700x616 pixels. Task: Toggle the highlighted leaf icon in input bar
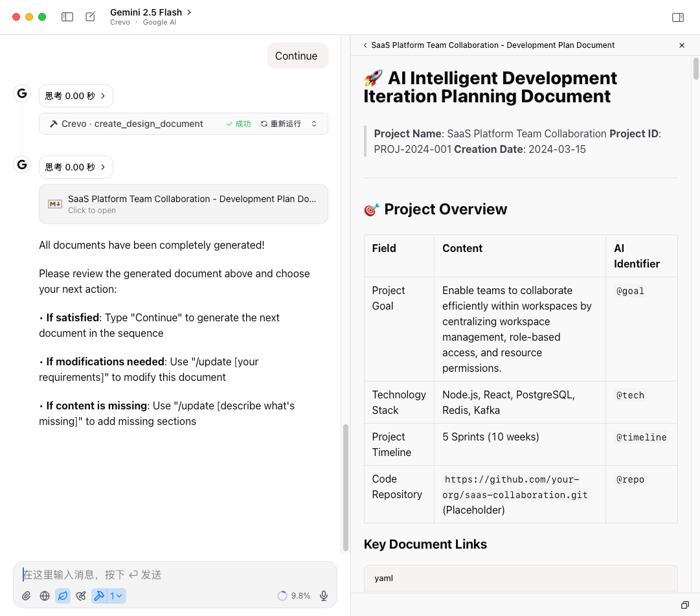pyautogui.click(x=63, y=596)
